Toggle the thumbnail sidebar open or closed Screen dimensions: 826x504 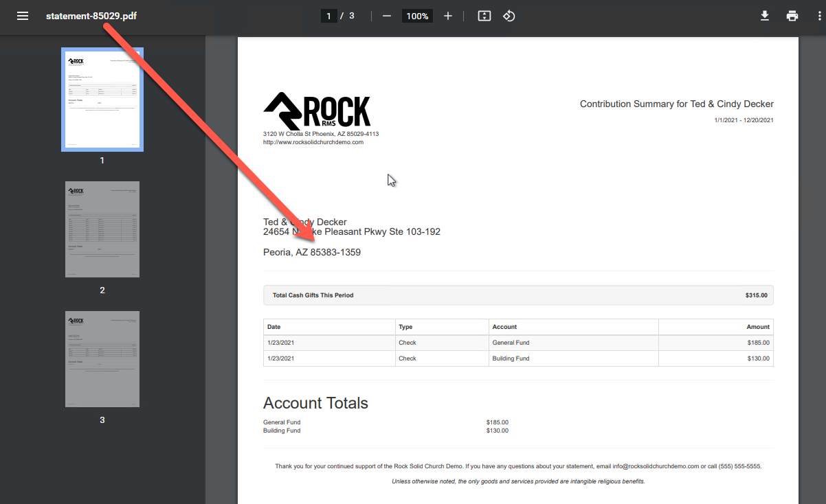23,15
